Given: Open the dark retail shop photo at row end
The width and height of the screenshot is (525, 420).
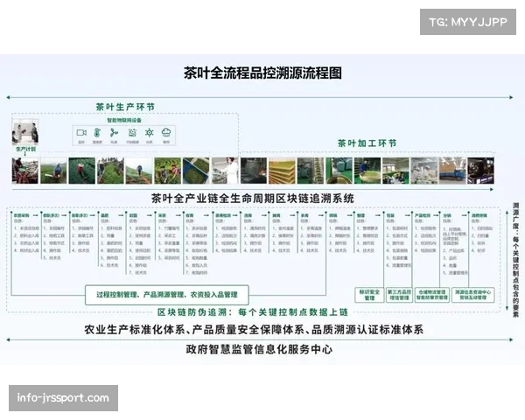Looking at the screenshot, I should tap(480, 171).
